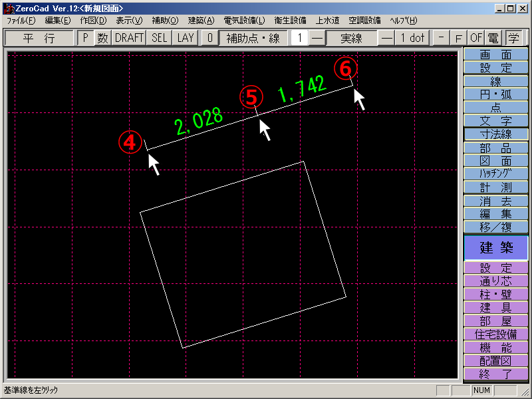Select the 住宅設備 housing equipment tool
The image size is (532, 399).
click(x=495, y=334)
